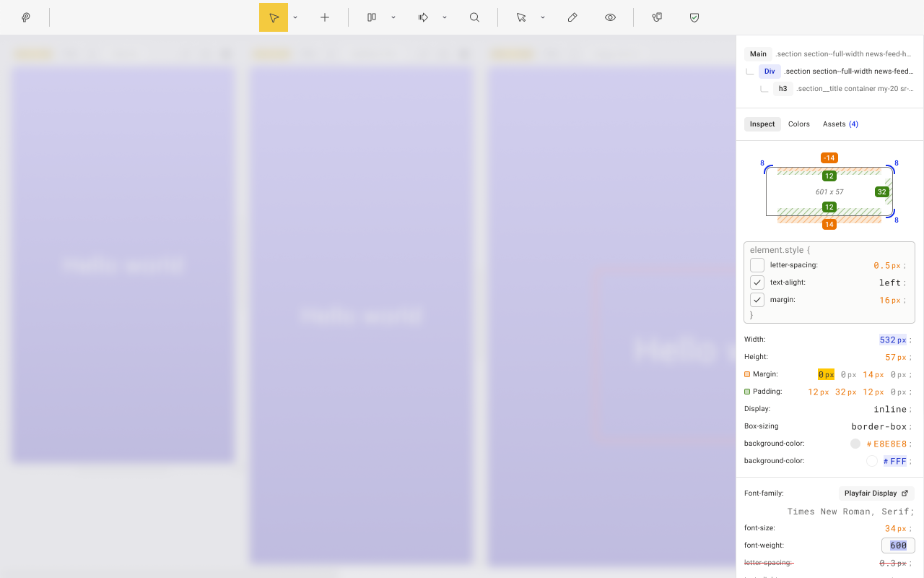Click the devices icon next to the shield
Screen dimensions: 924x578
click(x=657, y=17)
